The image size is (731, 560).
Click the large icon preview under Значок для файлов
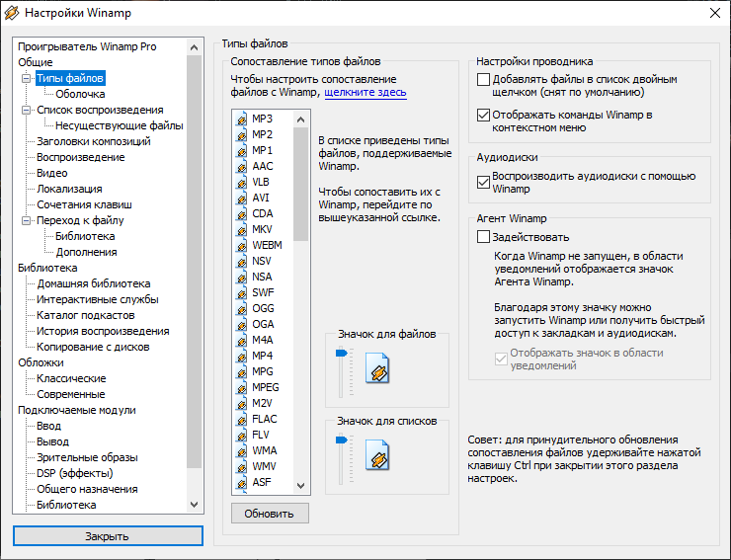(377, 368)
